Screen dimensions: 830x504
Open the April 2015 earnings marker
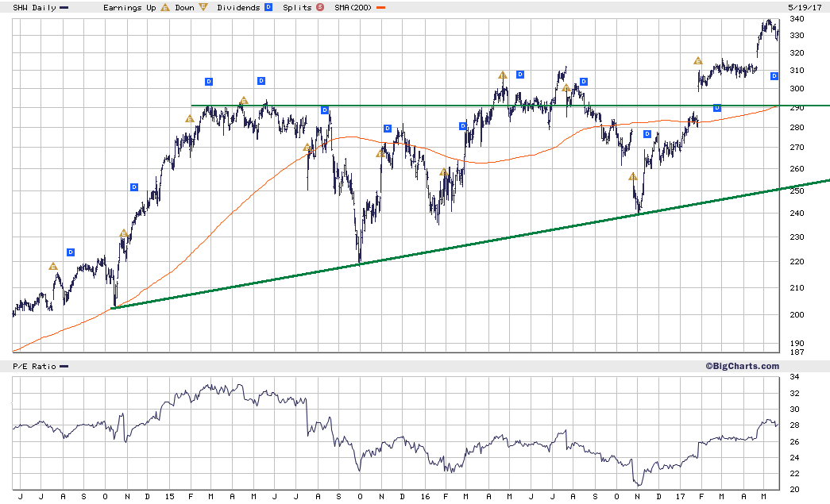pos(244,100)
